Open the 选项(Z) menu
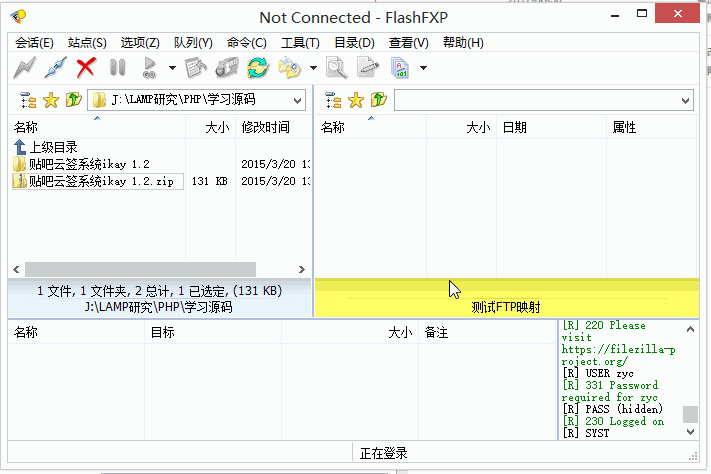This screenshot has height=474, width=711. tap(140, 43)
